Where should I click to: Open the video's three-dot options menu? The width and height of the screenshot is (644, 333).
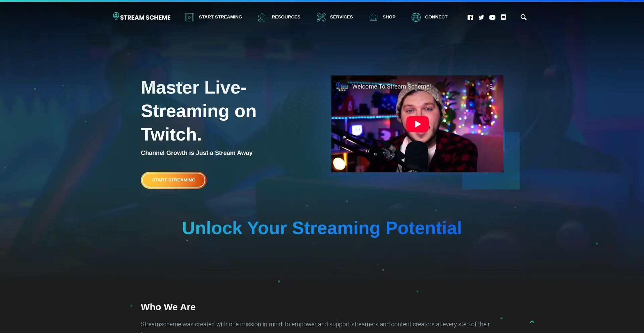coord(491,86)
